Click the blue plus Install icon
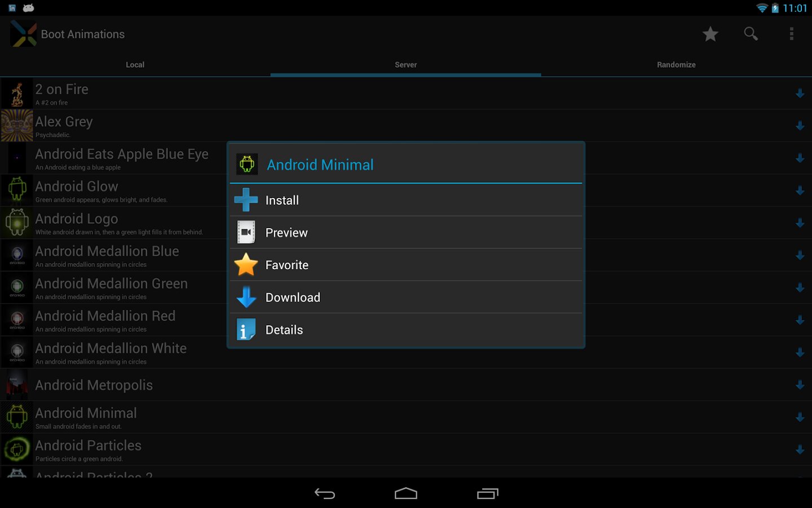Image resolution: width=812 pixels, height=508 pixels. [x=246, y=200]
